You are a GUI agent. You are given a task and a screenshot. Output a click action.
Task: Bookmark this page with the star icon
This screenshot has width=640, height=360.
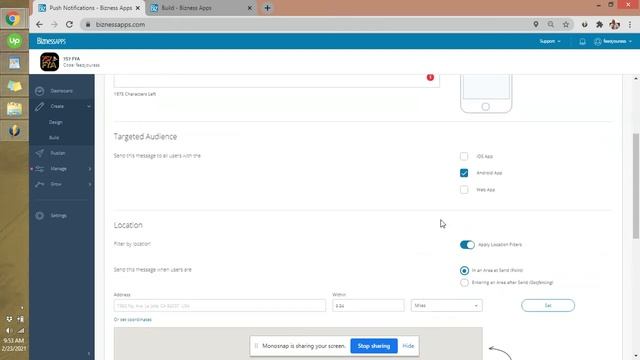(x=566, y=24)
